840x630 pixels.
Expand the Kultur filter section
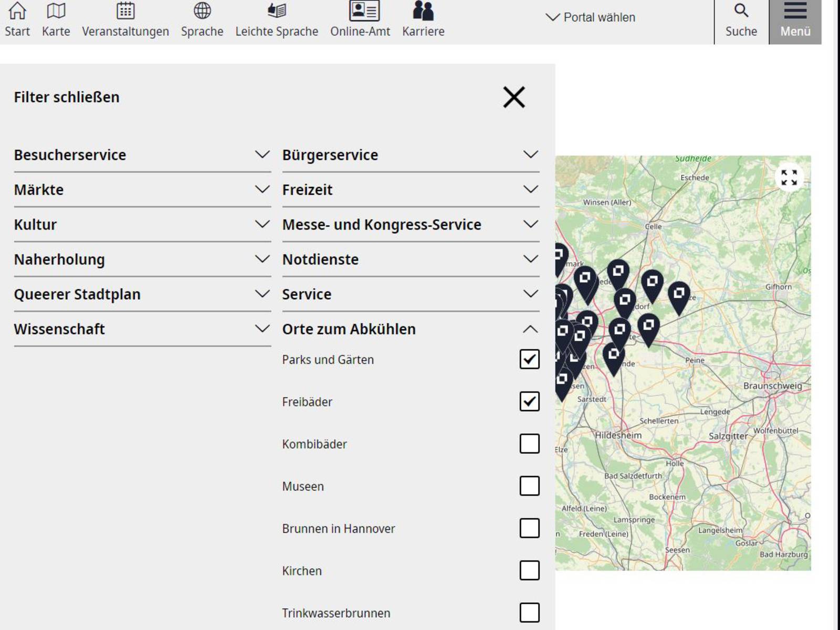coord(142,225)
